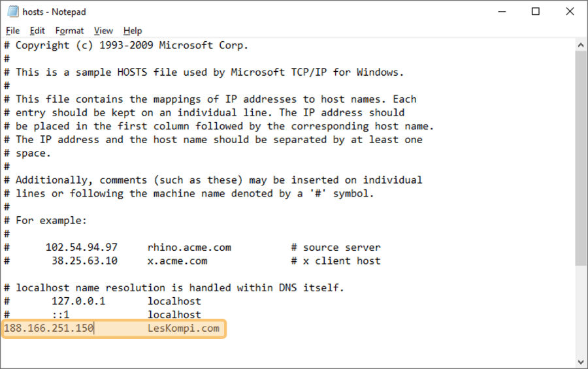The height and width of the screenshot is (369, 588).
Task: Click the scroll up arrow
Action: 581,45
